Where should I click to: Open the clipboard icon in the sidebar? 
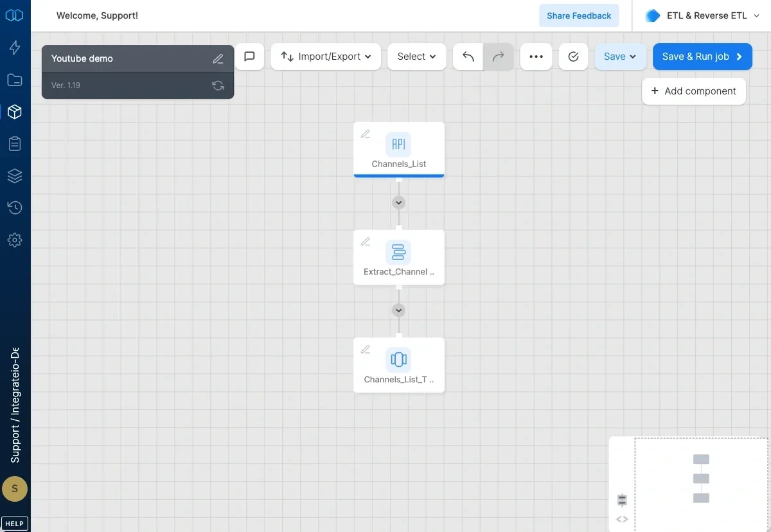point(15,143)
